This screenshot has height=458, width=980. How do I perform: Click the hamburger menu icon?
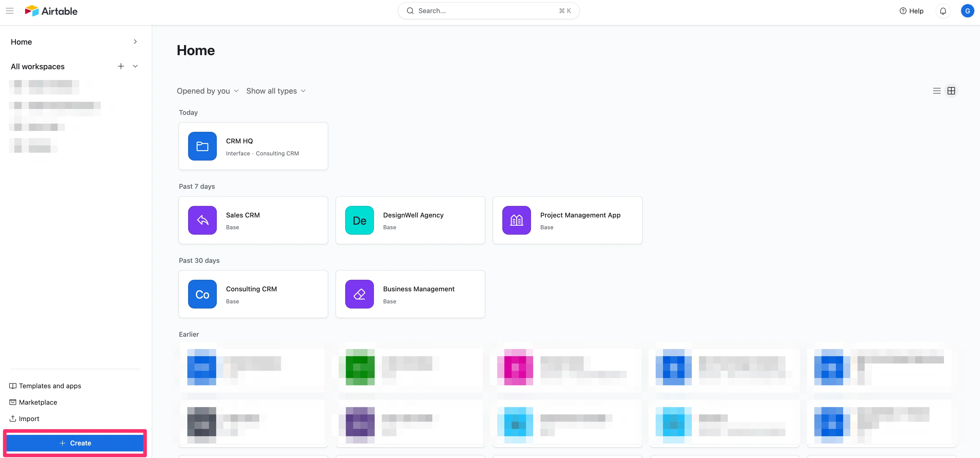pyautogui.click(x=10, y=11)
